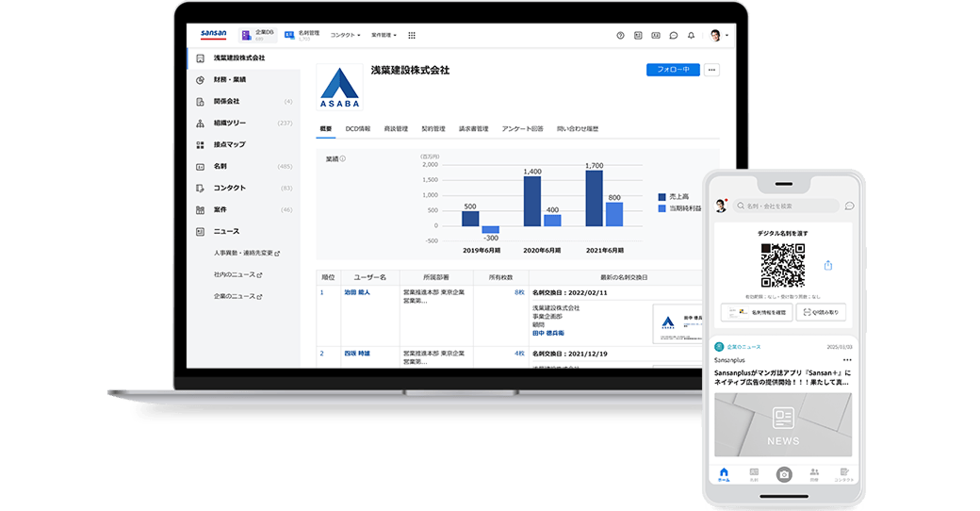Switch to the 契約管理 tab
The height and width of the screenshot is (511, 980).
click(x=433, y=129)
